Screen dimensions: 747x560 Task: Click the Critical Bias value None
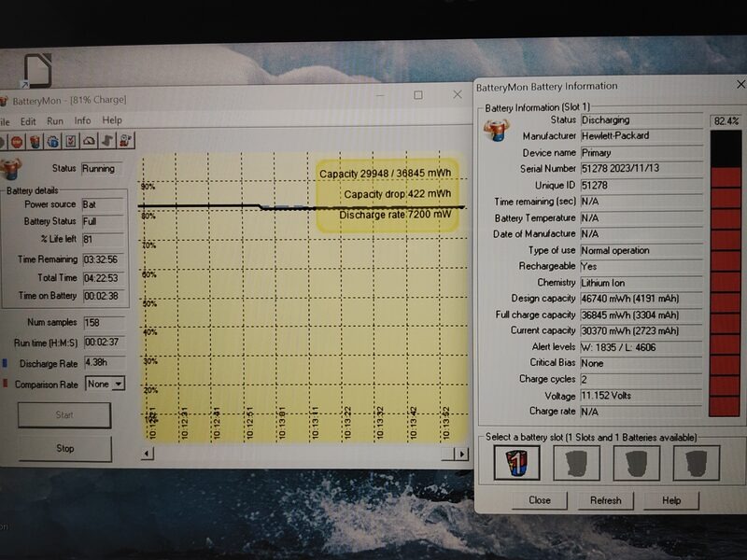coord(641,363)
